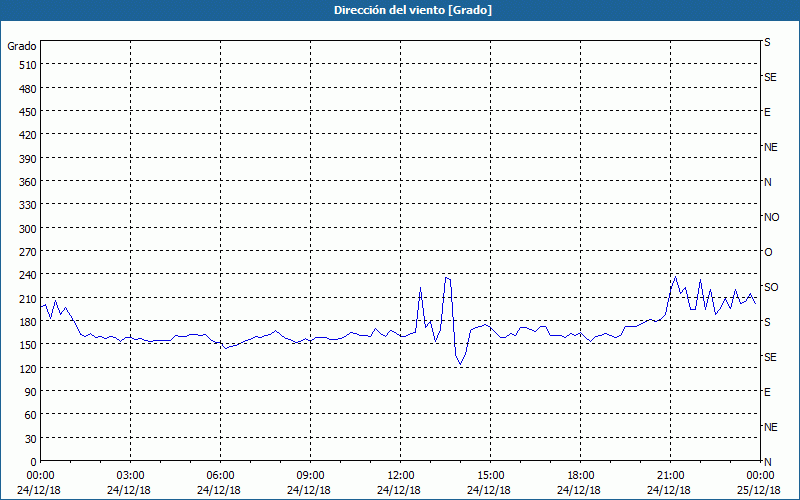The image size is (800, 500).
Task: Click the E compass label on the 450 gridline
Action: [x=767, y=112]
